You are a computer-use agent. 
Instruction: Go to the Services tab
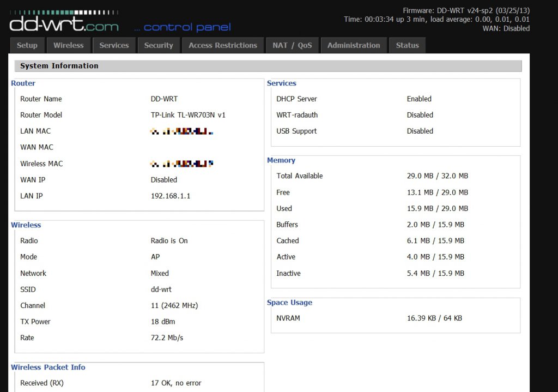[114, 45]
